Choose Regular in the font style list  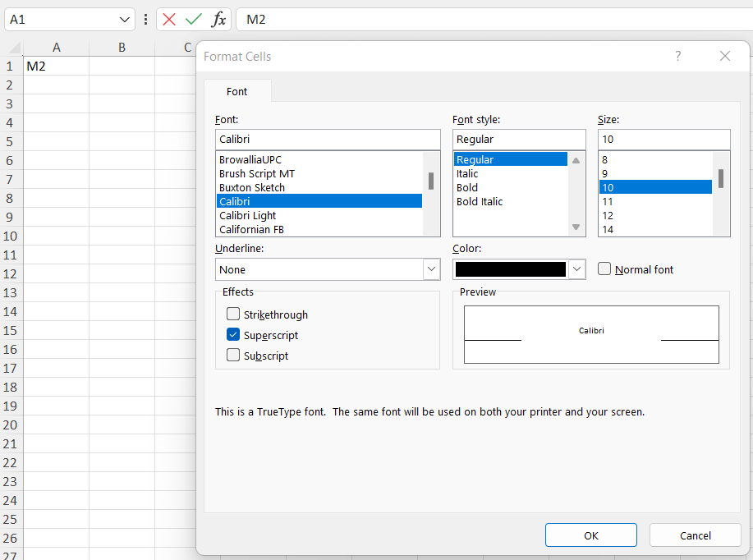pos(511,159)
